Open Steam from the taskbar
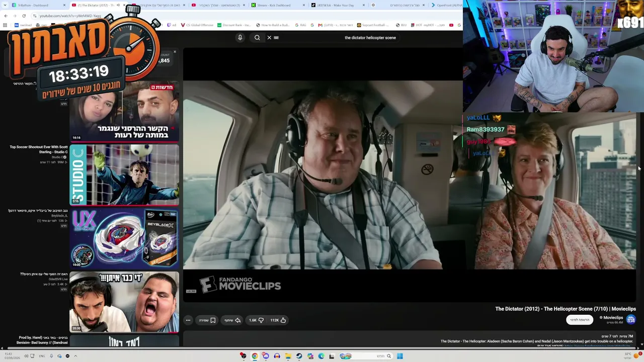The height and width of the screenshot is (362, 644). [x=299, y=356]
